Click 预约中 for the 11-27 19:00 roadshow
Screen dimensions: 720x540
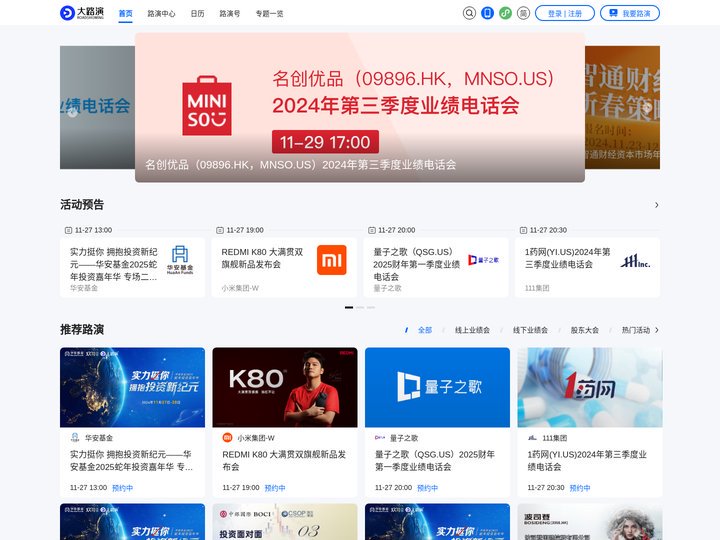pyautogui.click(x=275, y=488)
